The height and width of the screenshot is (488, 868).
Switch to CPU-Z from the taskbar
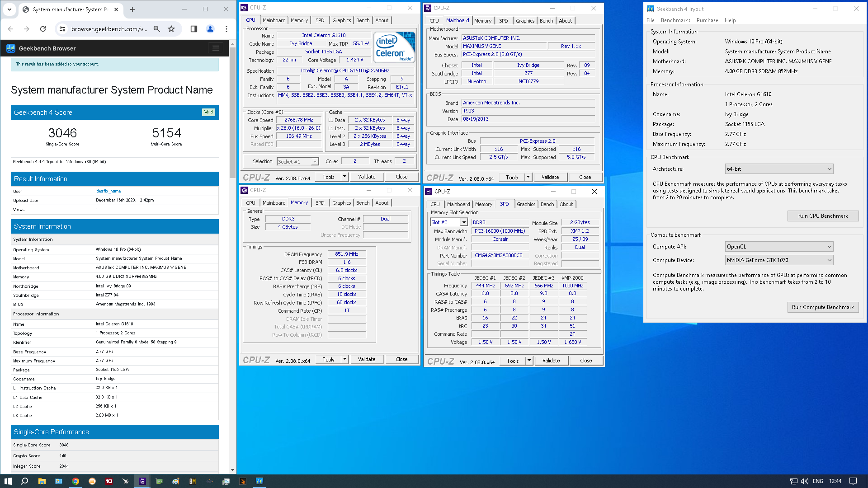tap(142, 481)
